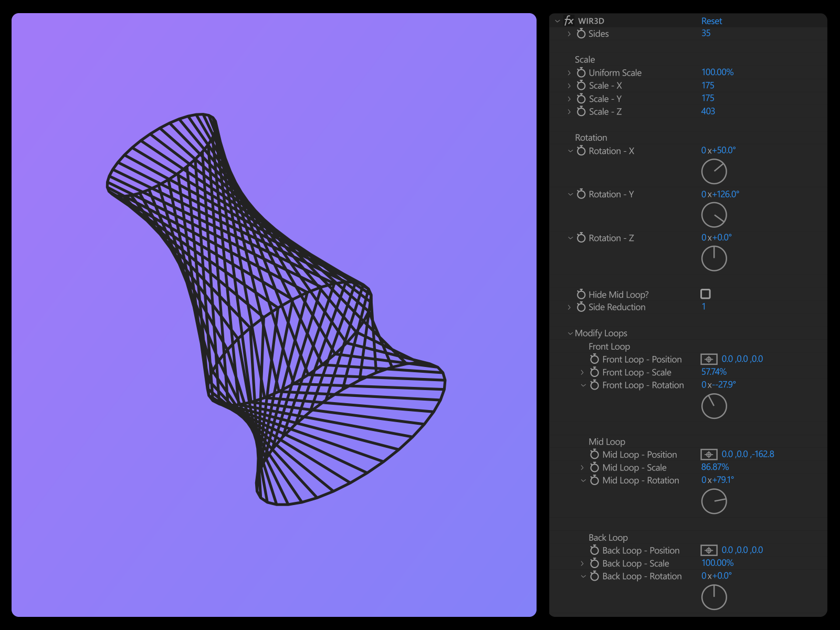Click the Back Loop - Position crosshair button

tap(709, 550)
